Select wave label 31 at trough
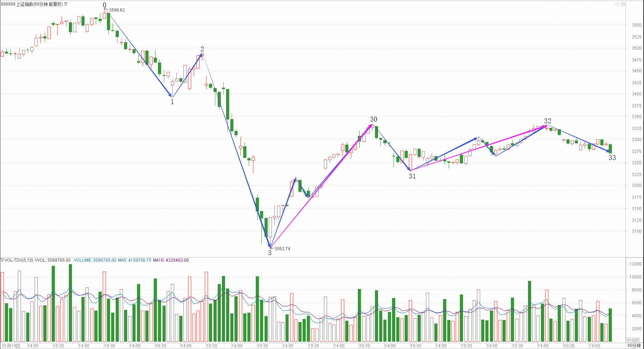Viewport: 644px width, 349px height. (412, 176)
